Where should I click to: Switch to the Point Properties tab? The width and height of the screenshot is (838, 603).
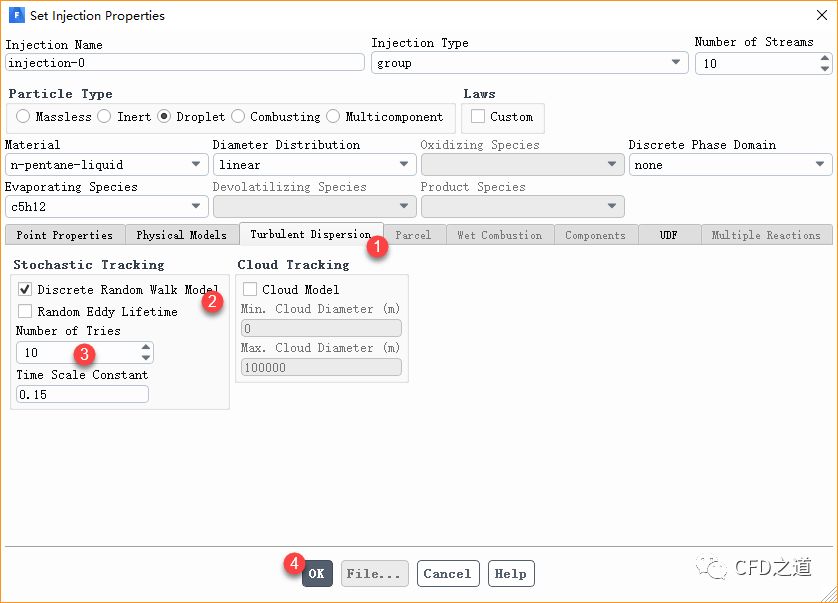coord(65,235)
